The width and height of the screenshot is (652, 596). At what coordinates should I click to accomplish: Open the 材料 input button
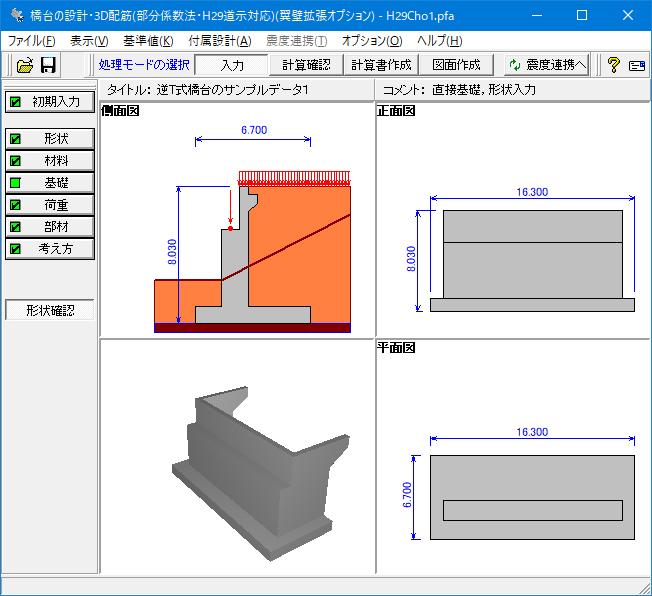50,161
